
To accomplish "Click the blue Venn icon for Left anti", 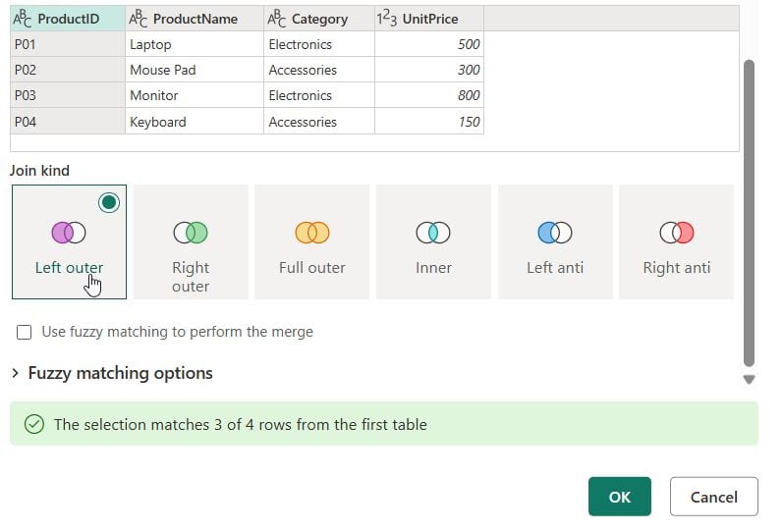I will click(x=555, y=233).
